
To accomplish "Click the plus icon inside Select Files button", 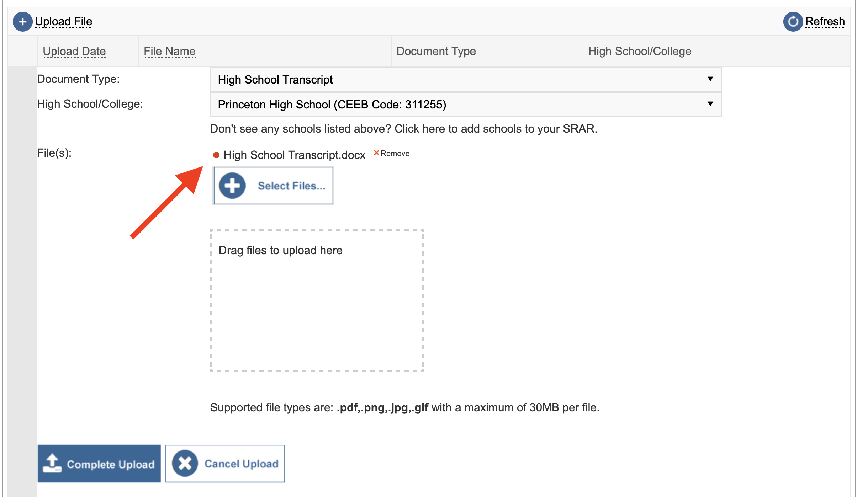I will [x=232, y=185].
